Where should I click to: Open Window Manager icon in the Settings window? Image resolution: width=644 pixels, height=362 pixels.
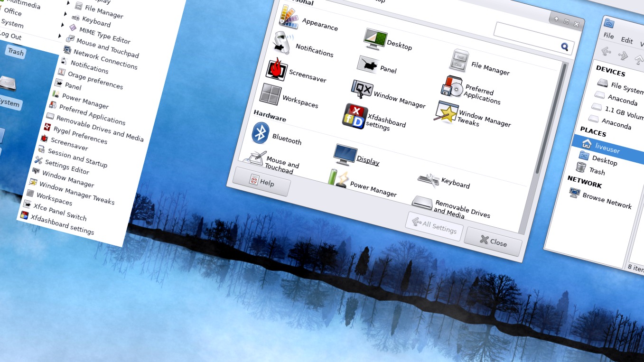point(362,89)
